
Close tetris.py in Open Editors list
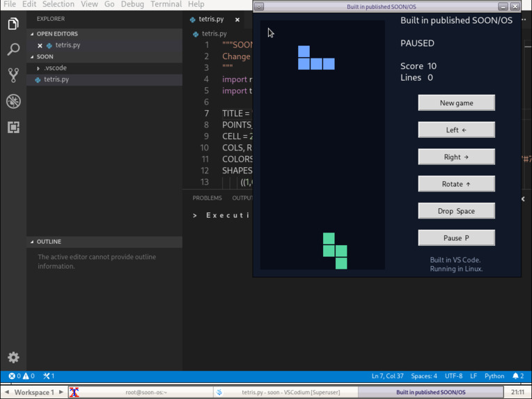click(40, 45)
